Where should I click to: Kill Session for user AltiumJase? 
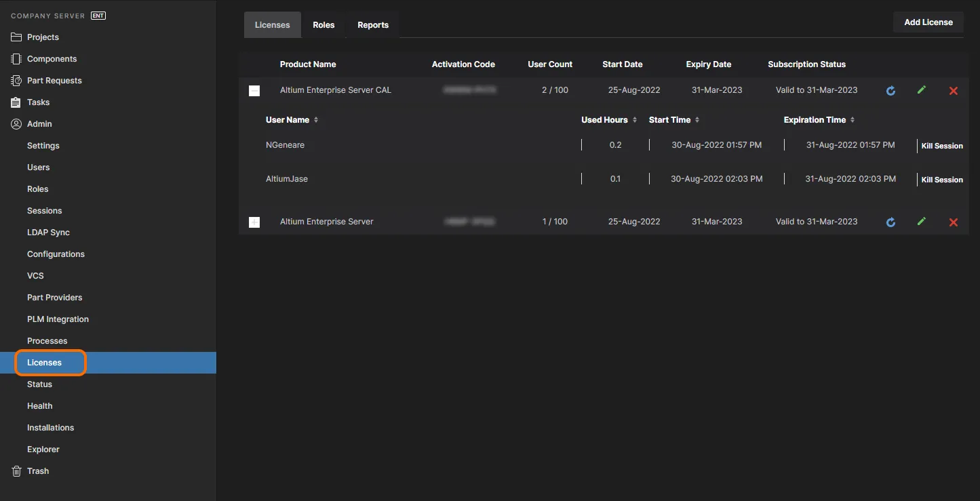[942, 180]
